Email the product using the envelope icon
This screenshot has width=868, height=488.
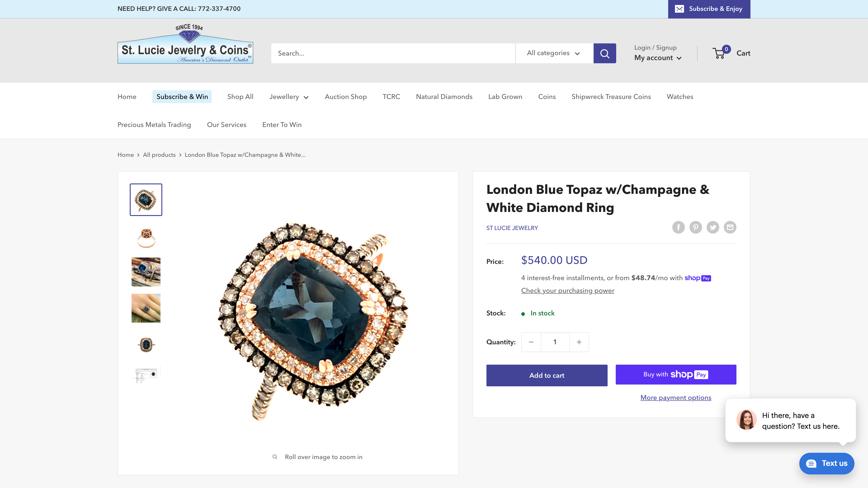click(730, 227)
